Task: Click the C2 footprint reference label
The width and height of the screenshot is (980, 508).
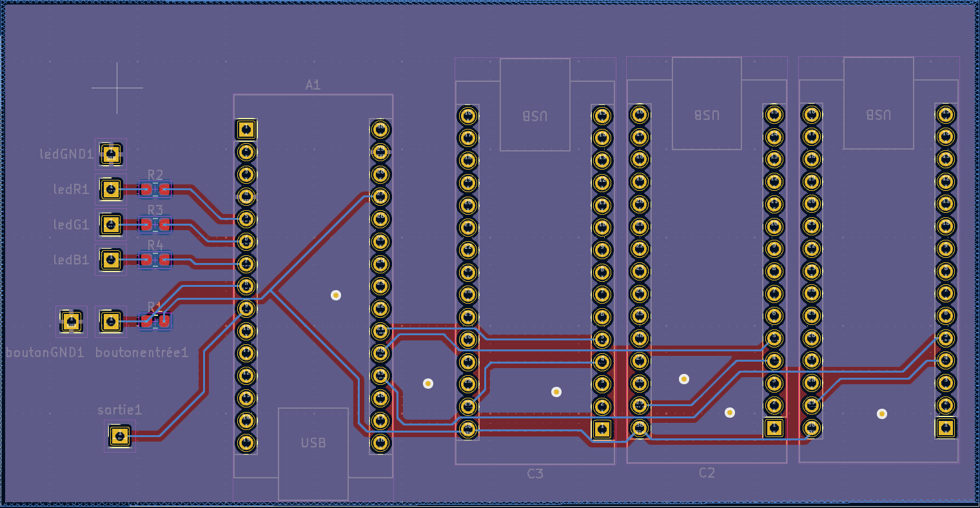Action: pyautogui.click(x=707, y=473)
